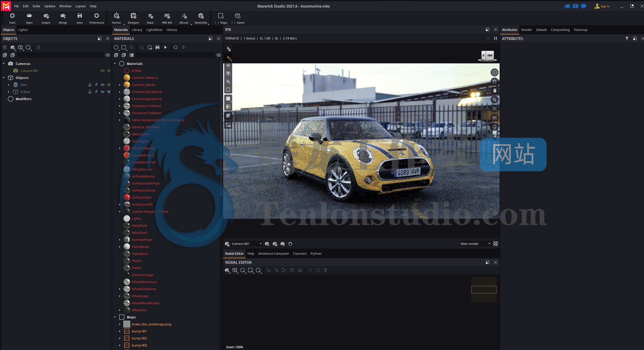Collapse the Maps tree group
The height and width of the screenshot is (350, 644).
pos(115,317)
